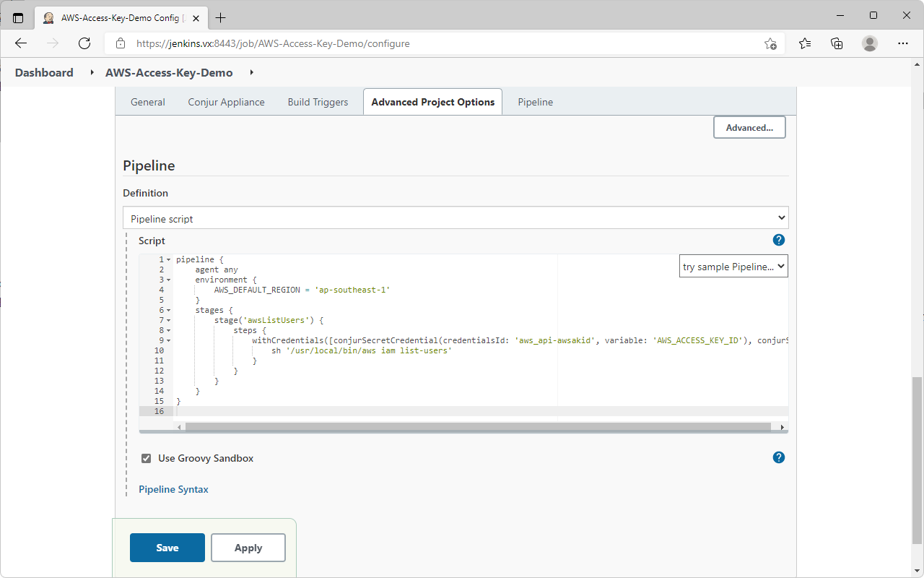This screenshot has height=578, width=924.
Task: Switch to the Pipeline tab
Action: pyautogui.click(x=536, y=102)
